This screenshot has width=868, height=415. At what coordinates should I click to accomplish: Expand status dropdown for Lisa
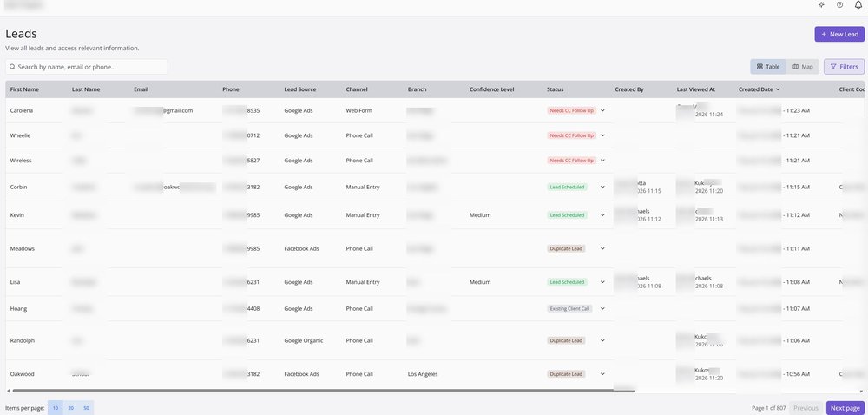602,282
